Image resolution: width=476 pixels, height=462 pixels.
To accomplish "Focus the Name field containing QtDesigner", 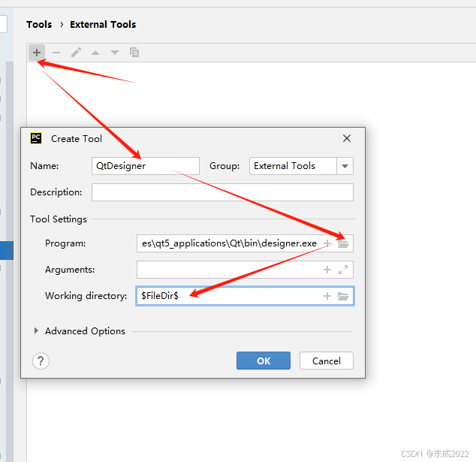I will [146, 166].
